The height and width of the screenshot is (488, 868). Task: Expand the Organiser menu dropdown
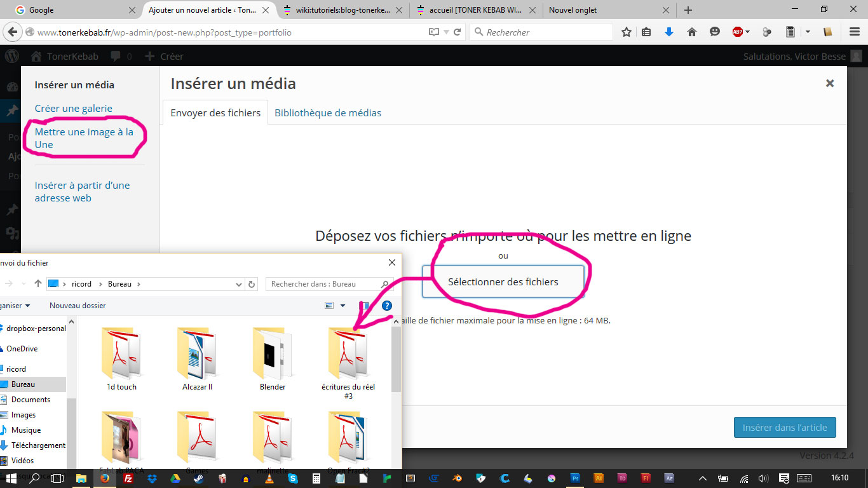pyautogui.click(x=27, y=306)
